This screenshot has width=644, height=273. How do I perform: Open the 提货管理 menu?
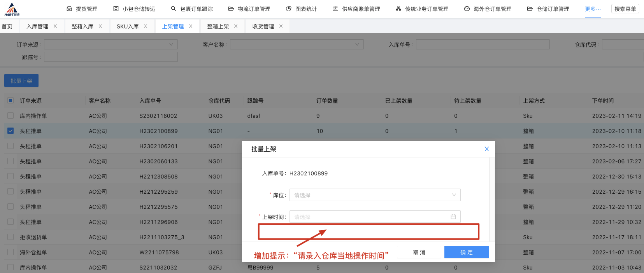click(82, 9)
